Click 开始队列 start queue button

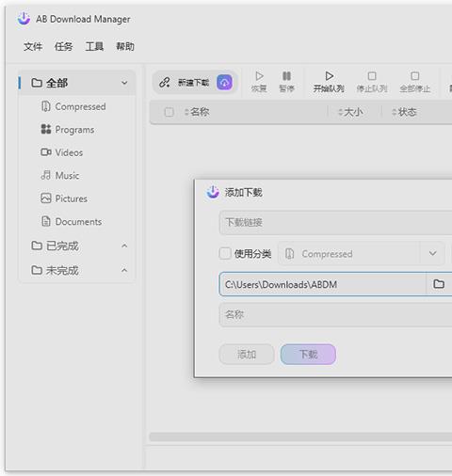pyautogui.click(x=329, y=82)
